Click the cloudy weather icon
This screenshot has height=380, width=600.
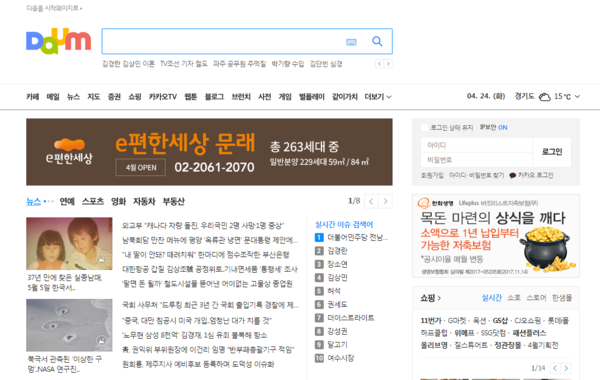pyautogui.click(x=545, y=97)
